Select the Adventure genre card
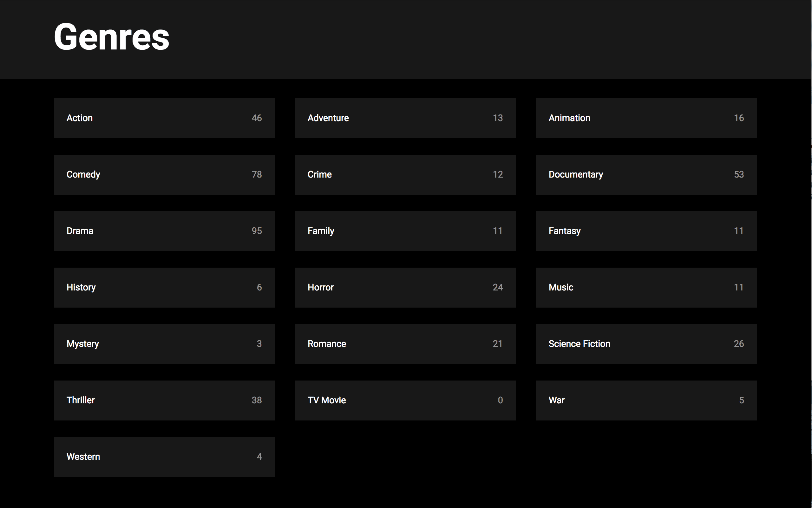Viewport: 812px width, 508px height. (x=405, y=118)
